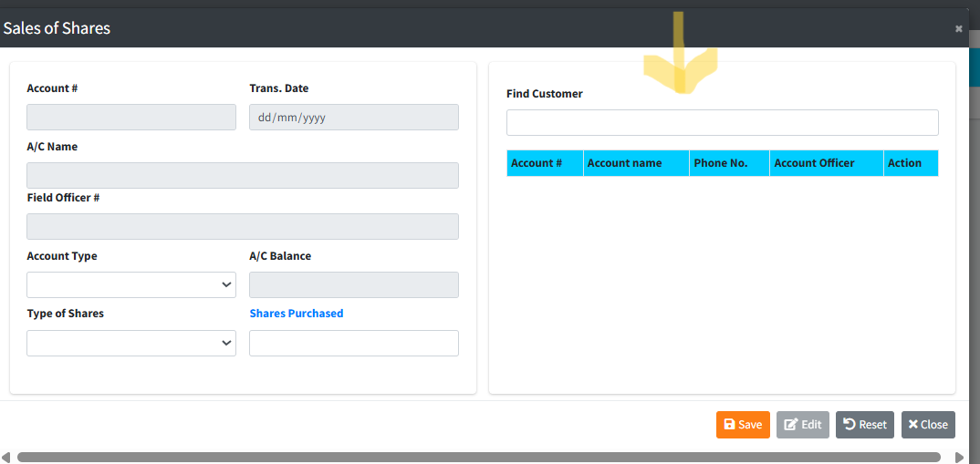Screen dimensions: 980x464
Task: Click the horizontal scrollbar's left arrow
Action: pos(6,458)
